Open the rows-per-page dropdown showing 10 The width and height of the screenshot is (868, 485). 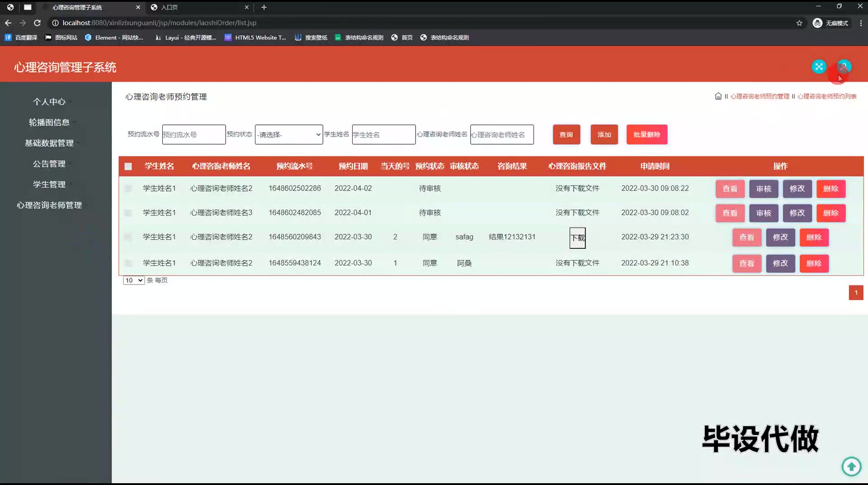(133, 281)
